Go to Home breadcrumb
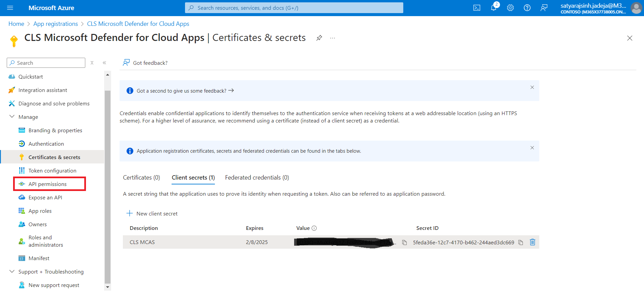Image resolution: width=644 pixels, height=292 pixels. pos(16,24)
